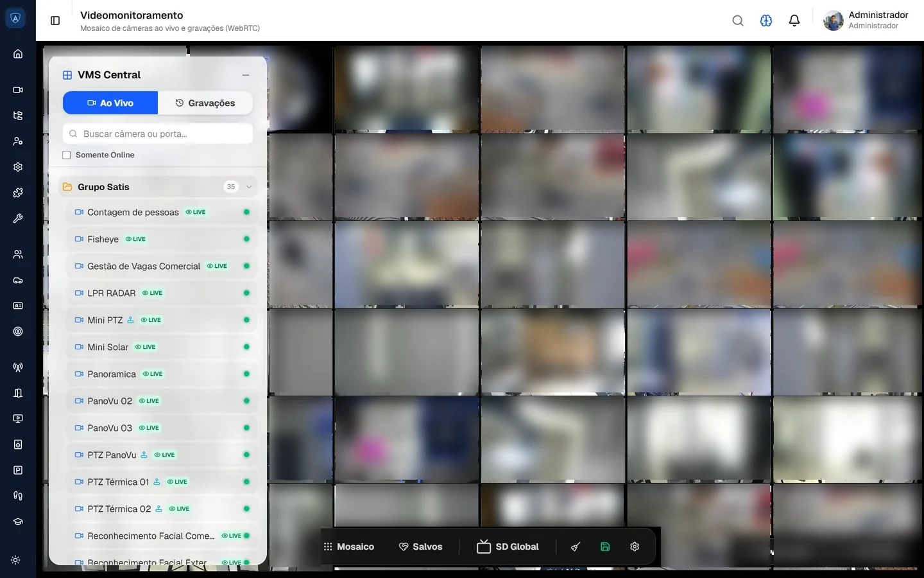Open the SD Global quality selector
The image size is (924, 578).
[508, 547]
